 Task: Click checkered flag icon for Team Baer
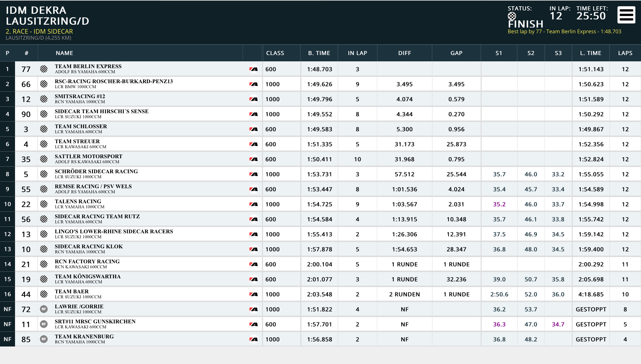pos(44,294)
